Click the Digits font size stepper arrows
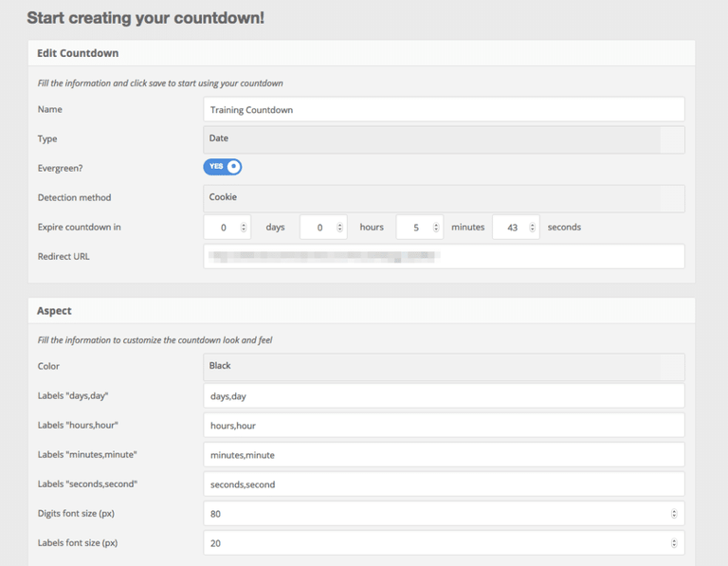728x566 pixels. pos(674,514)
